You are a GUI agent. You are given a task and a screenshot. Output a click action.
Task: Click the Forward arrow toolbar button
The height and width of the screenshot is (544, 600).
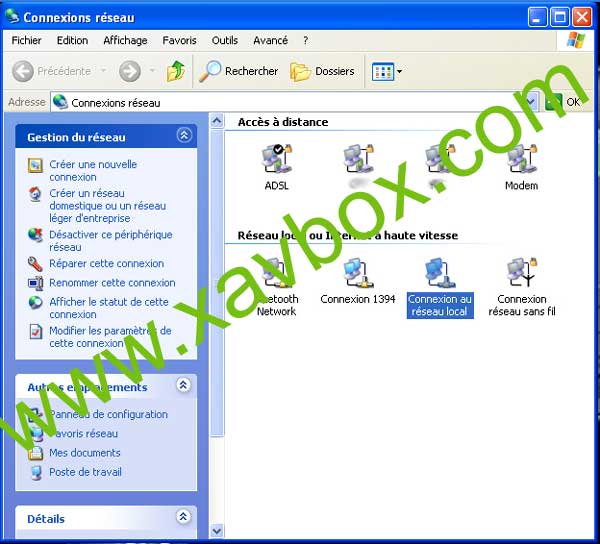pyautogui.click(x=130, y=71)
